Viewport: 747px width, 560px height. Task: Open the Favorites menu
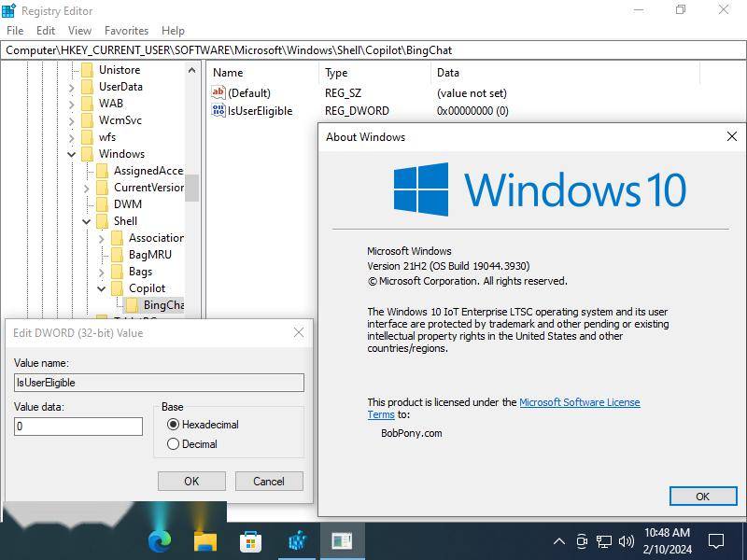126,31
